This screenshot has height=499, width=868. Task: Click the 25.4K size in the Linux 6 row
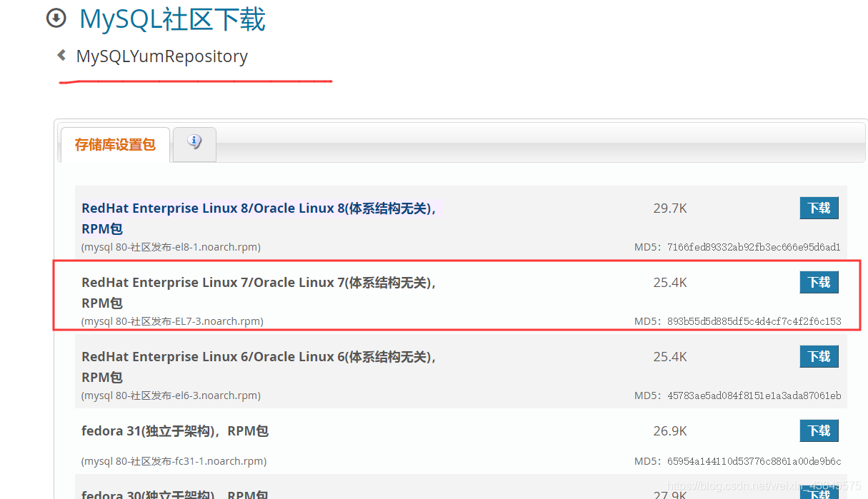click(670, 357)
